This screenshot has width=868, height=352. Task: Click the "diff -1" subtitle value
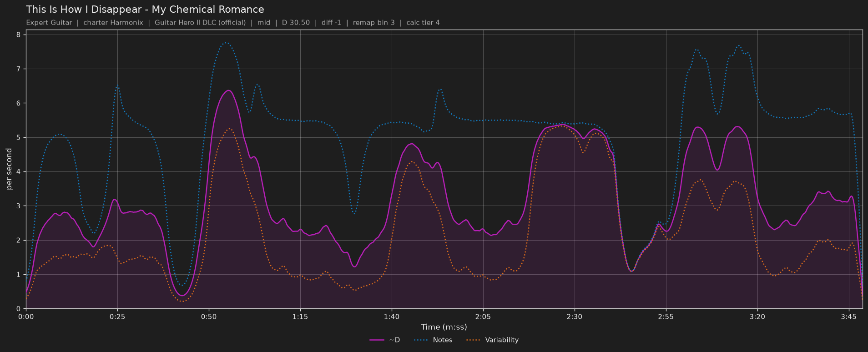[x=331, y=23]
